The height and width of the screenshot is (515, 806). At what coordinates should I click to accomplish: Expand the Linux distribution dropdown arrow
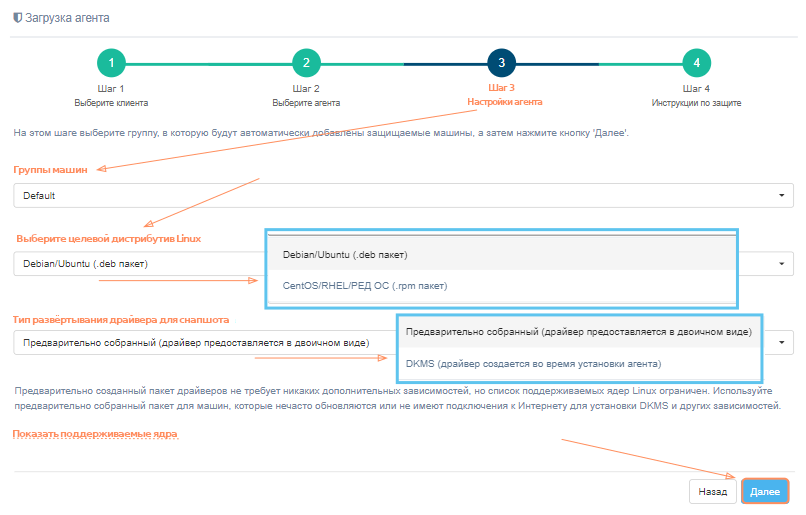pyautogui.click(x=780, y=264)
